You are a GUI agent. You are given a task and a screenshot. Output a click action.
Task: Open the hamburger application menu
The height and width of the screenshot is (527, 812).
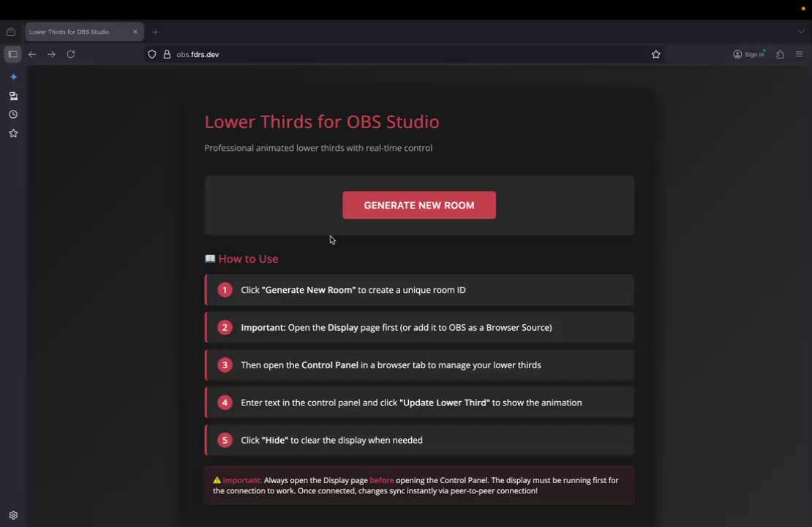[x=799, y=54]
